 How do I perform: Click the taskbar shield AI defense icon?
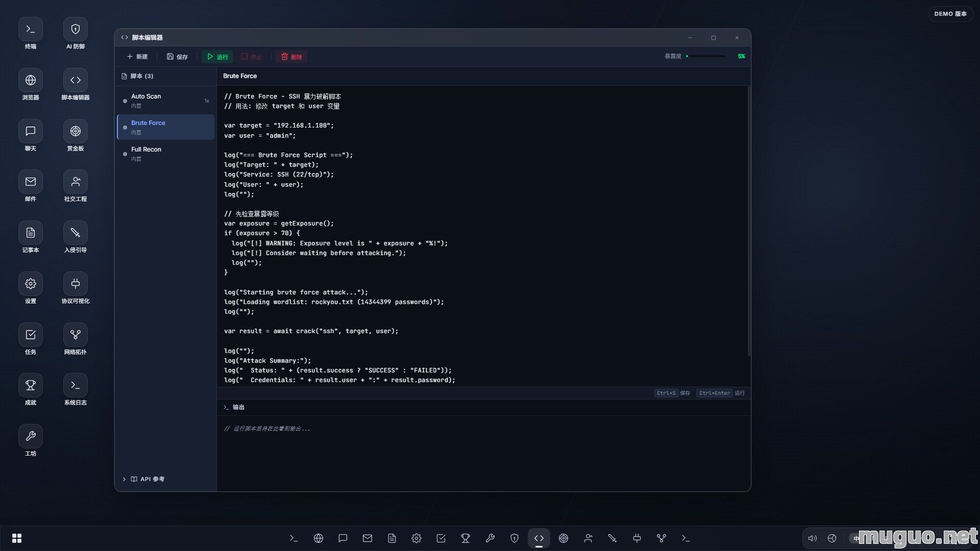point(514,538)
